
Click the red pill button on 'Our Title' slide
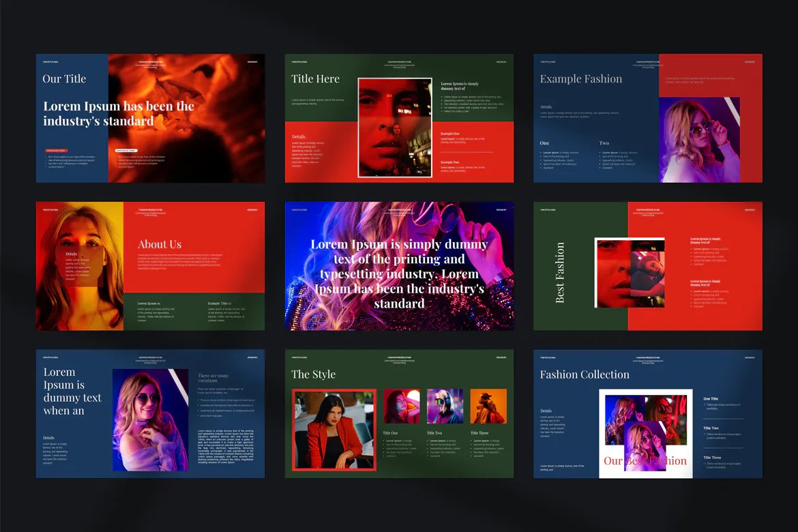(56, 150)
